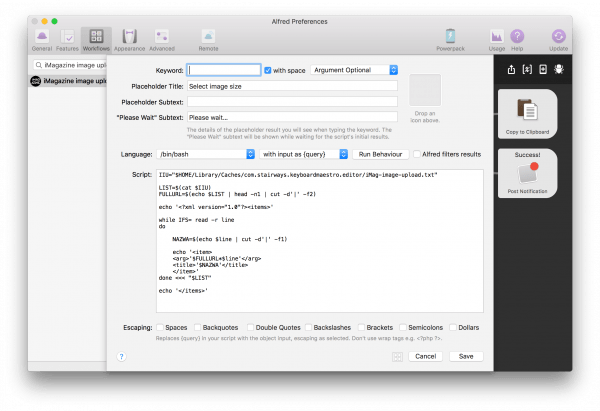
Task: Click the Placeholder Title field
Action: (292, 86)
